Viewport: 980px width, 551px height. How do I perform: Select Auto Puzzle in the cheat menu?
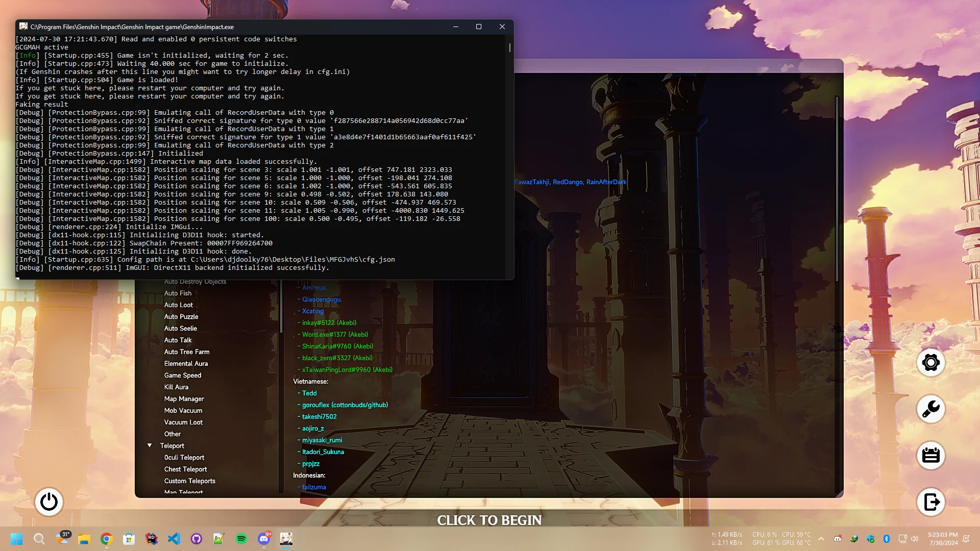[181, 317]
